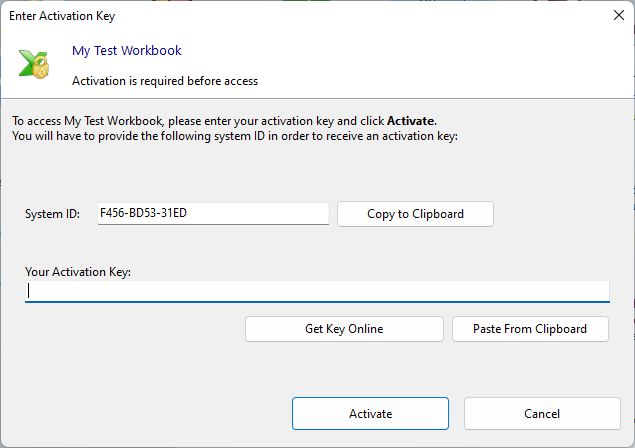Cancel the activation dialog

coord(541,413)
